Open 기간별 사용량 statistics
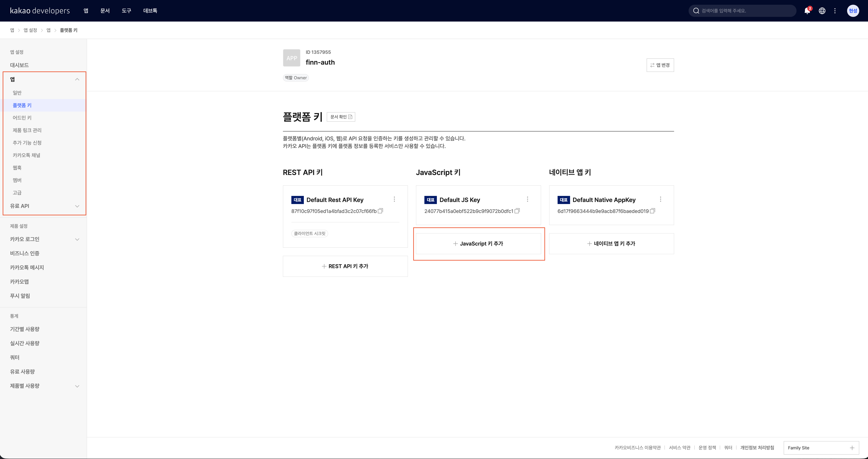Viewport: 868px width, 459px height. [x=25, y=329]
